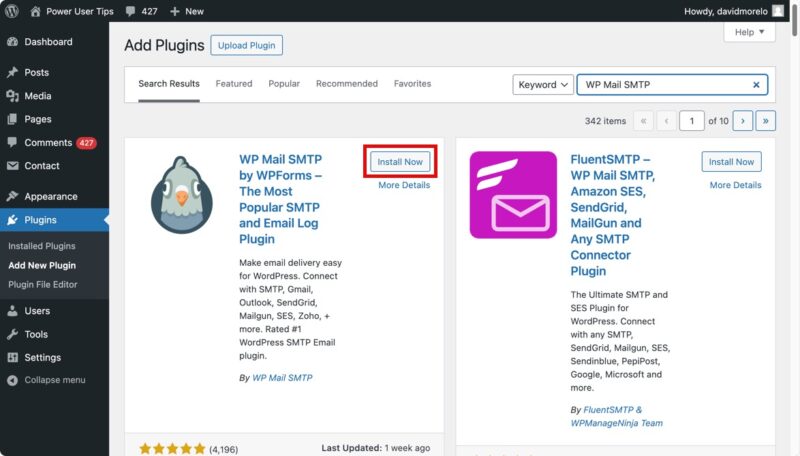800x456 pixels.
Task: Open the Keyword search type dropdown
Action: tap(543, 85)
